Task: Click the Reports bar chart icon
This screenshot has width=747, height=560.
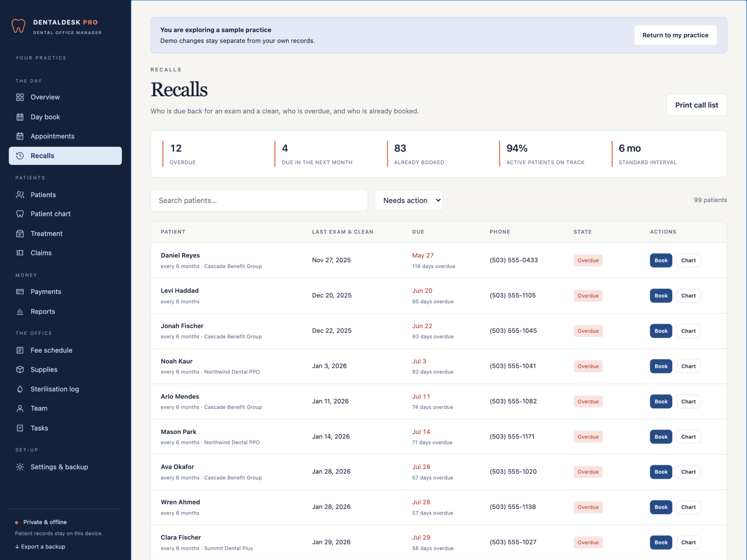Action: click(x=20, y=311)
